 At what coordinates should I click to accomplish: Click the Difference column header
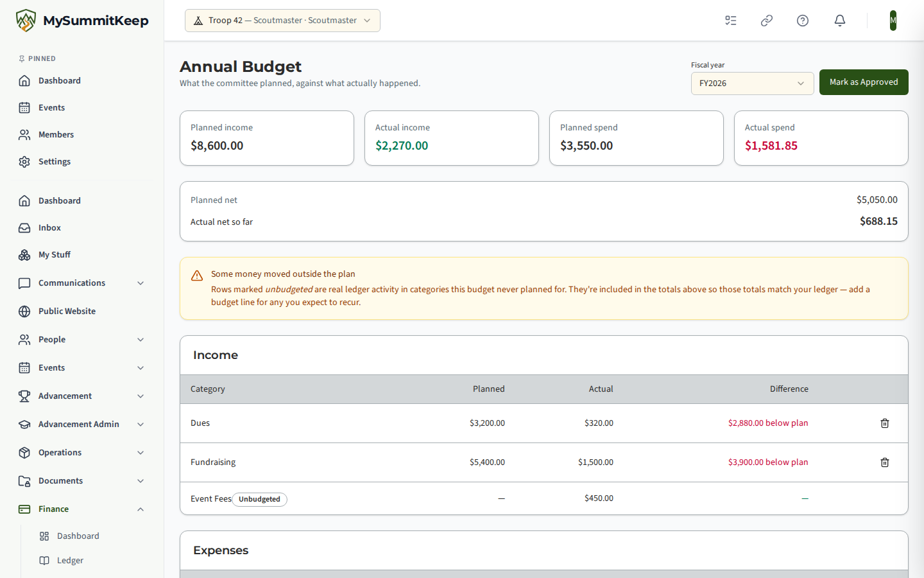(x=789, y=389)
